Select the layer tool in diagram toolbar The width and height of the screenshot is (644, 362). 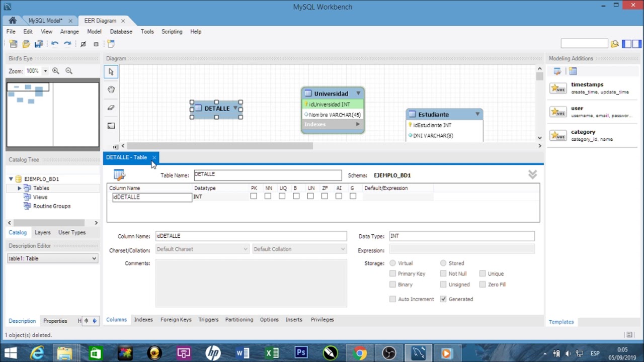click(x=111, y=126)
